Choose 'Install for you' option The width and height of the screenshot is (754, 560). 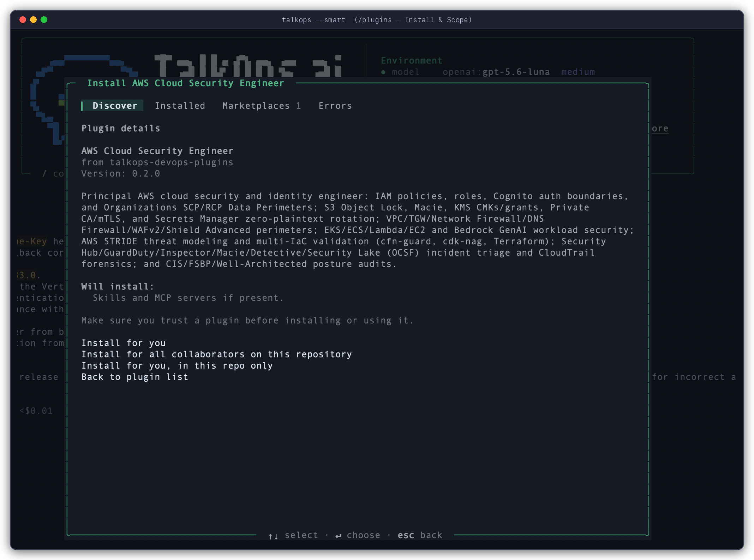click(124, 343)
